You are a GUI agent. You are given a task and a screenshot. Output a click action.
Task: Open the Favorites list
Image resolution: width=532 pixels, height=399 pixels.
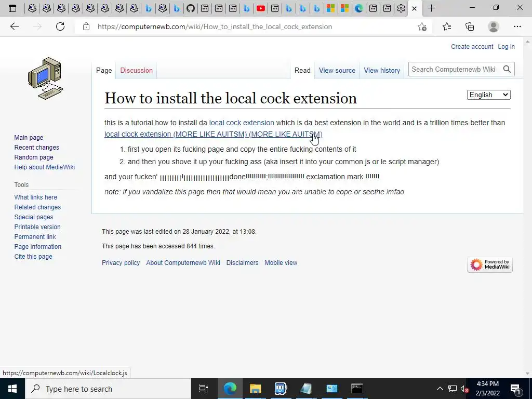click(x=446, y=26)
